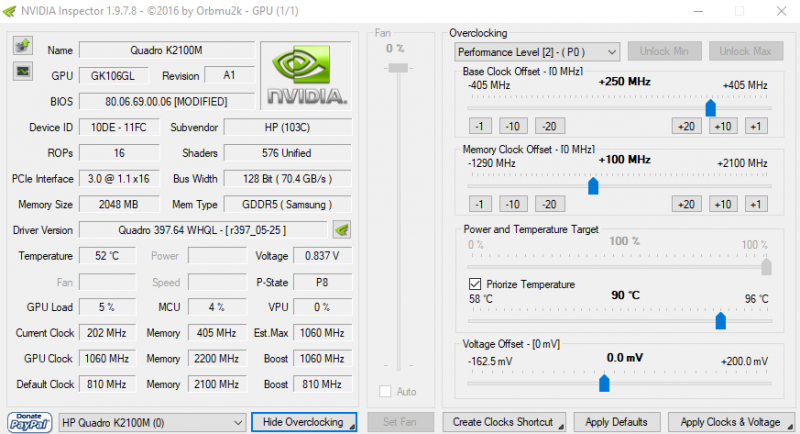Click the Driver Version field
The height and width of the screenshot is (434, 800).
click(203, 230)
